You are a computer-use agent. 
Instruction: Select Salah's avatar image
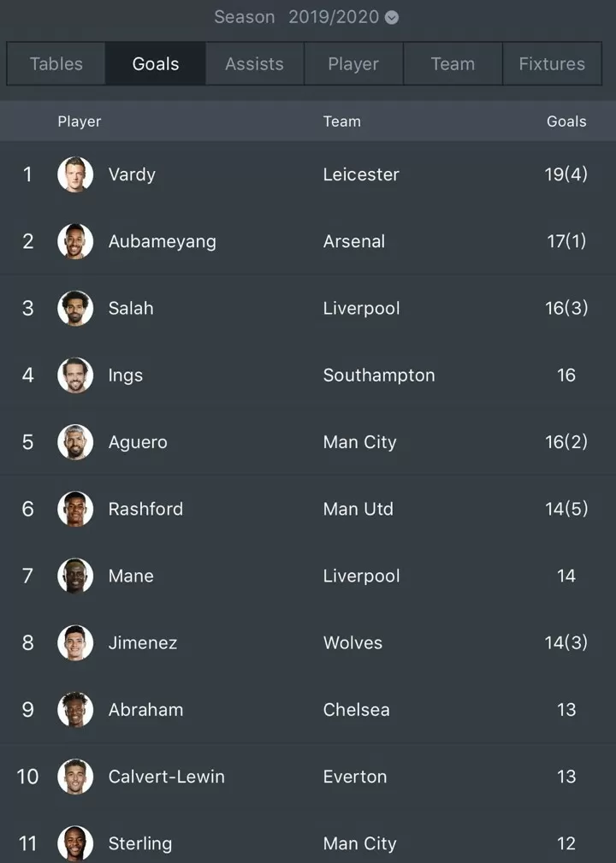(75, 308)
